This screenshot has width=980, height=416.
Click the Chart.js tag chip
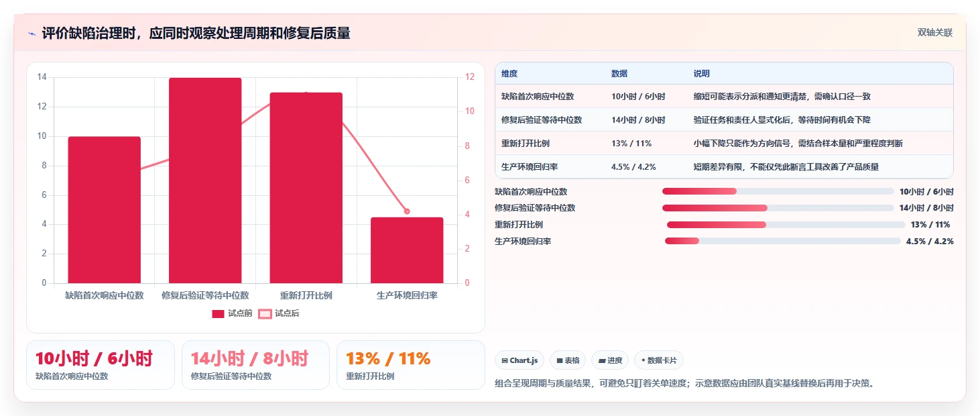pyautogui.click(x=520, y=360)
